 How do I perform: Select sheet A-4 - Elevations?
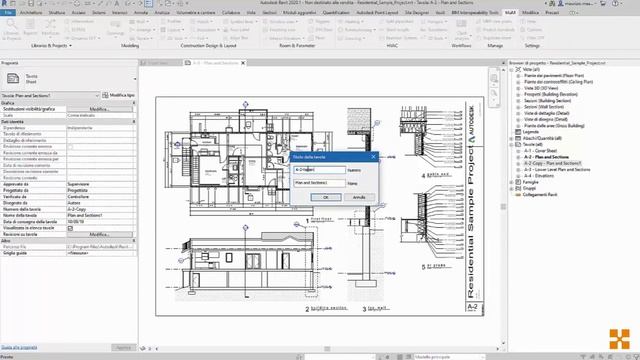pyautogui.click(x=539, y=176)
